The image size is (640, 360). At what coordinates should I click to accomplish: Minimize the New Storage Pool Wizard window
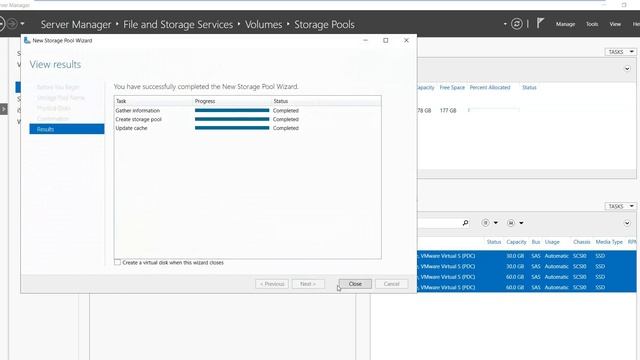365,40
